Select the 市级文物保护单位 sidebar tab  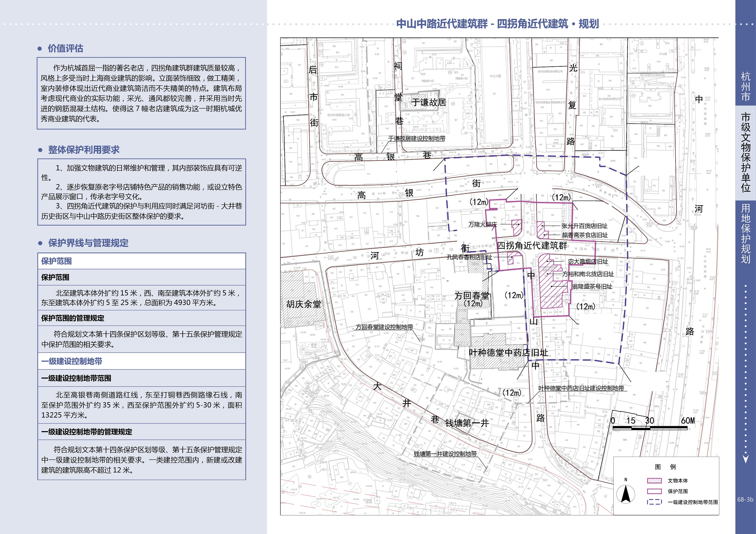[x=745, y=152]
